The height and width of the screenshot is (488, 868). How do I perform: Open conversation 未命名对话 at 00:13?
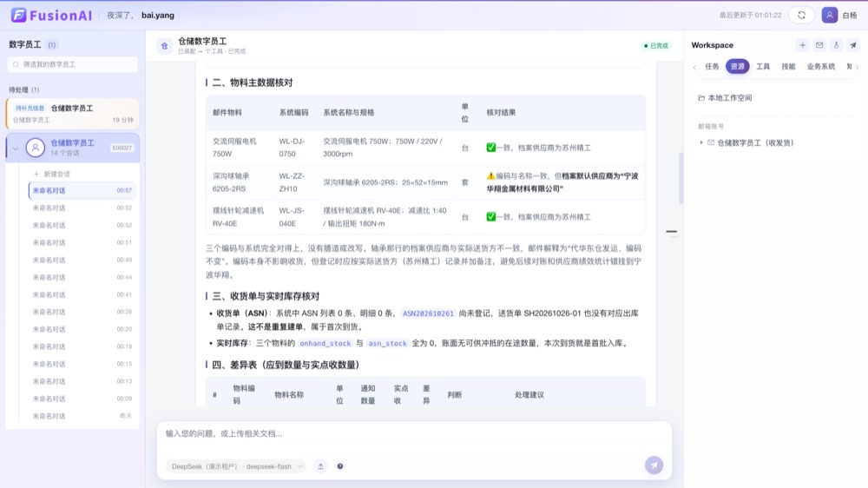pyautogui.click(x=82, y=381)
